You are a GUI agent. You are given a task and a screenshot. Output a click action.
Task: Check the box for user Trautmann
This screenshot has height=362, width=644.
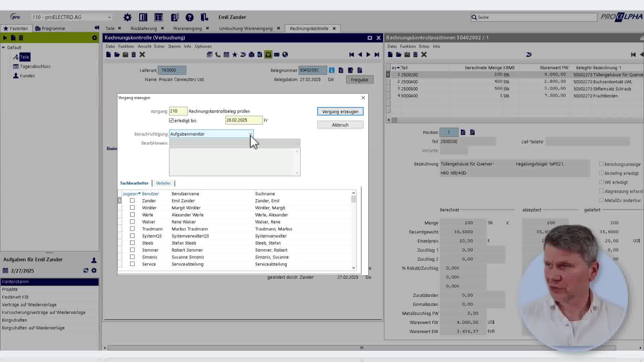pos(132,229)
